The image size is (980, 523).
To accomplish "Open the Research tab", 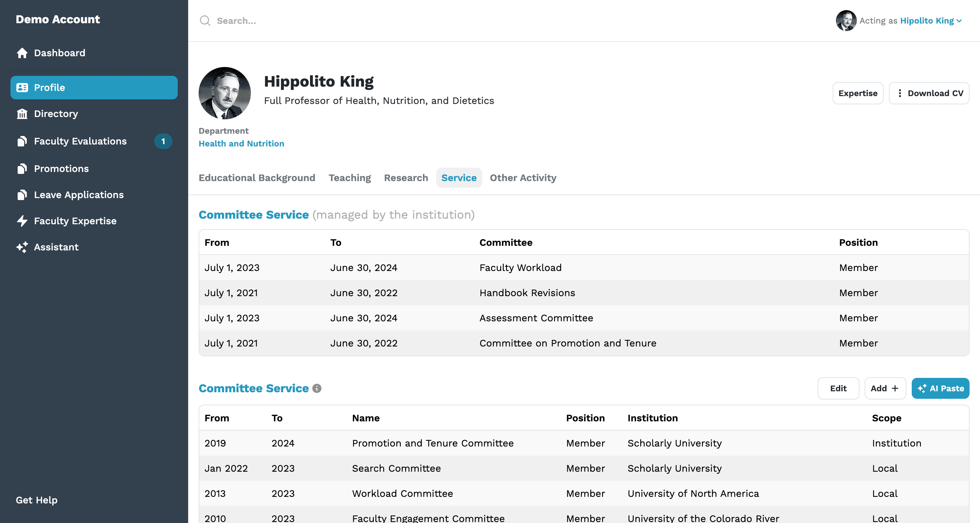I will point(405,178).
